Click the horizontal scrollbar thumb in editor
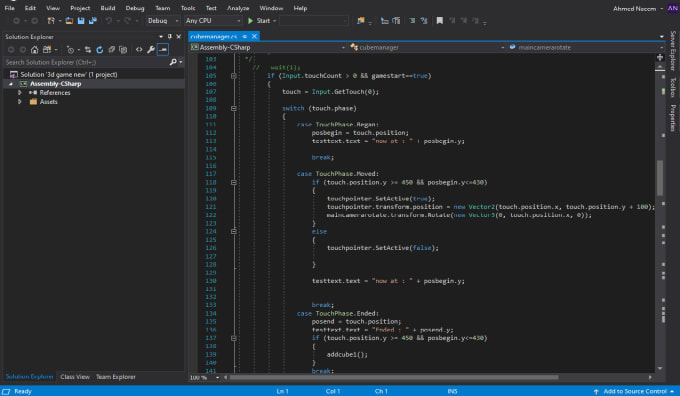 [394, 377]
